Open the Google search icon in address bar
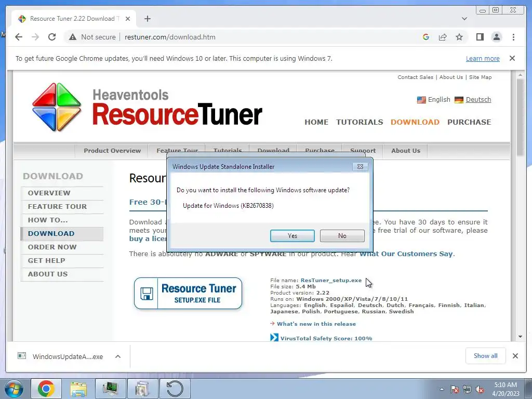This screenshot has height=399, width=532. click(426, 37)
